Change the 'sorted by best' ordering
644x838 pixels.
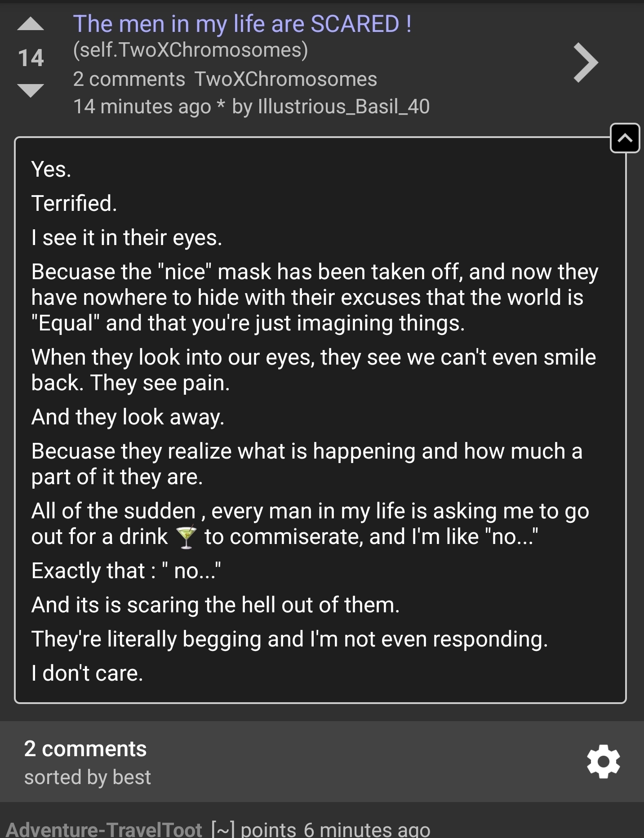click(88, 777)
